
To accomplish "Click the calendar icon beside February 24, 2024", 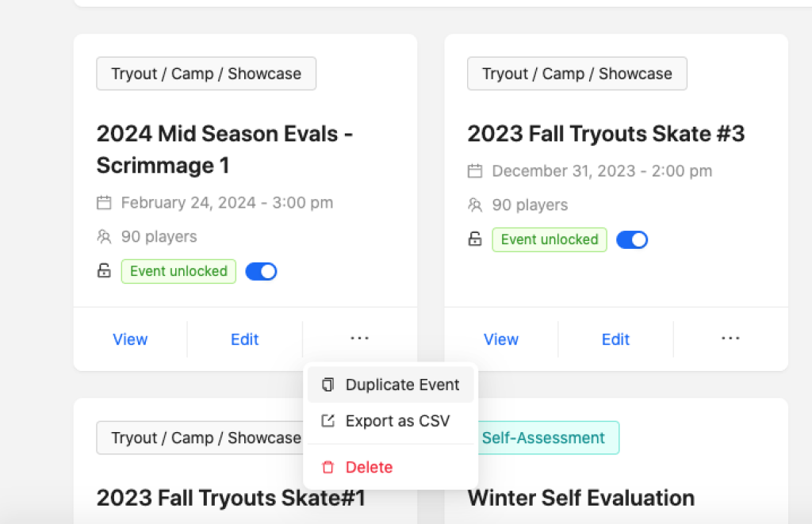I will point(104,203).
